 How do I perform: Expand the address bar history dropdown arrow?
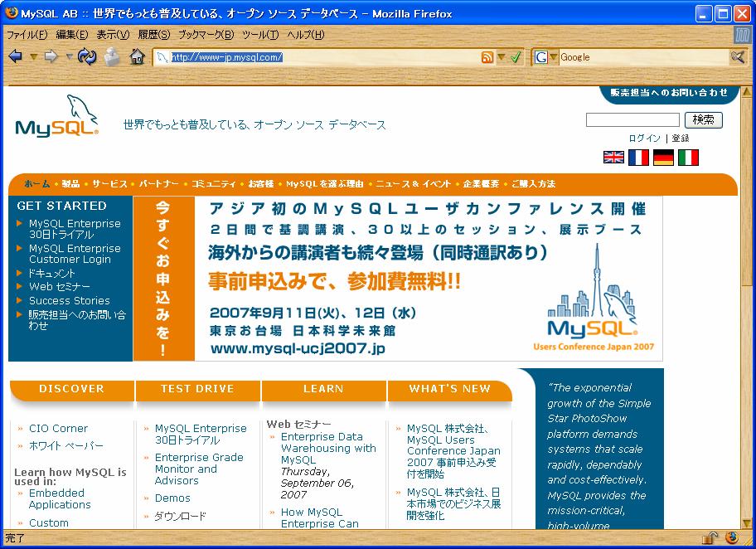click(x=501, y=57)
